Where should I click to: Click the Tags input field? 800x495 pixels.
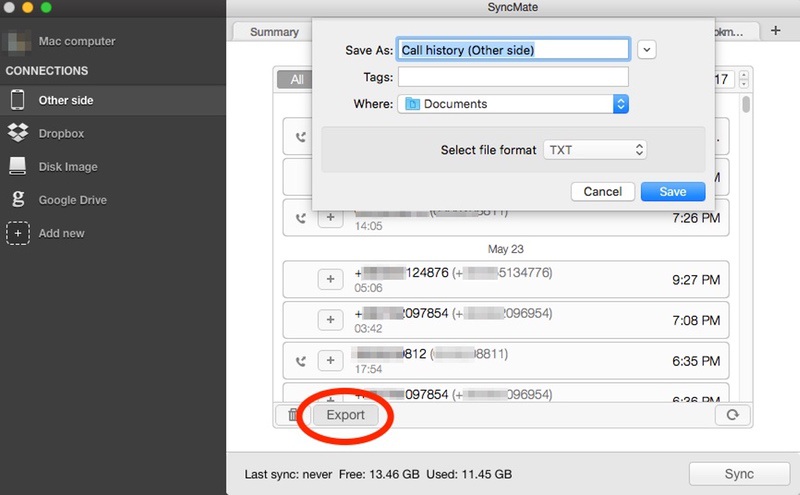(513, 77)
